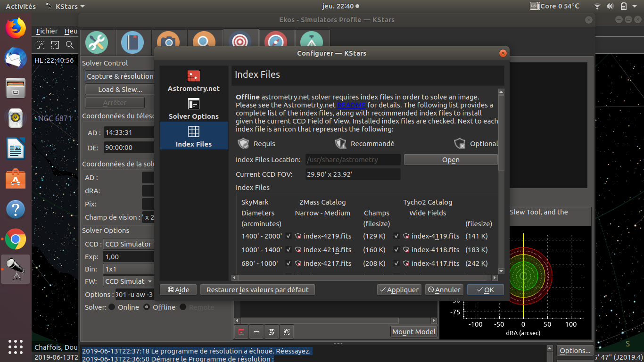Image resolution: width=644 pixels, height=362 pixels.
Task: Click the select-all frame icon below the table
Action: pos(287,332)
